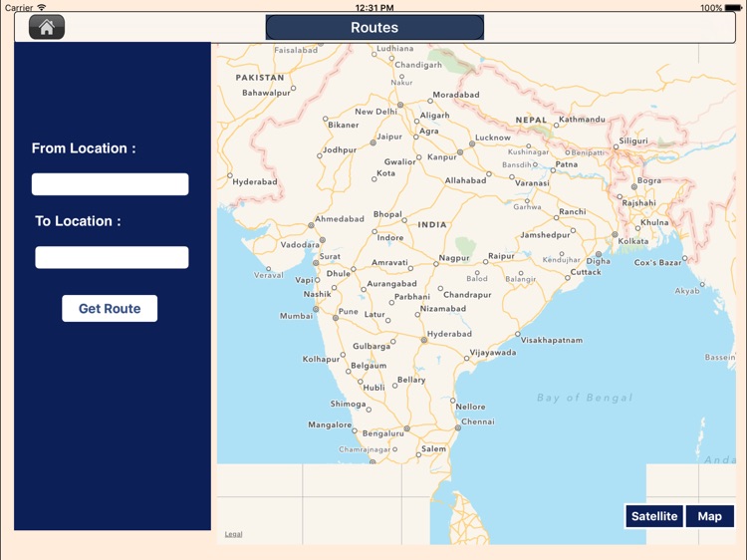Viewport: 747px width, 560px height.
Task: Click the Allahabad city label
Action: 465,180
